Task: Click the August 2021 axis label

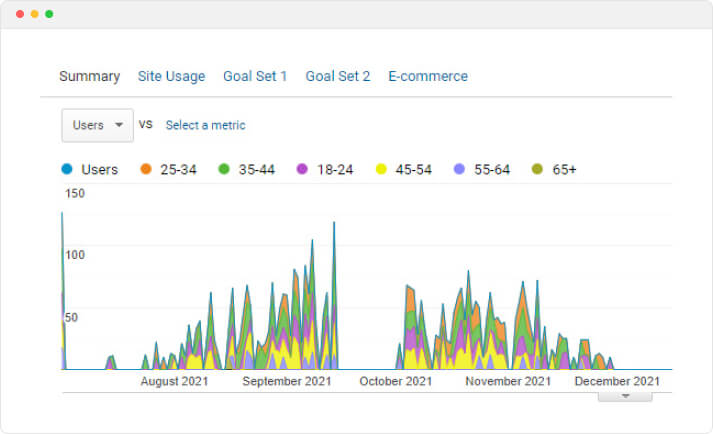Action: (175, 381)
